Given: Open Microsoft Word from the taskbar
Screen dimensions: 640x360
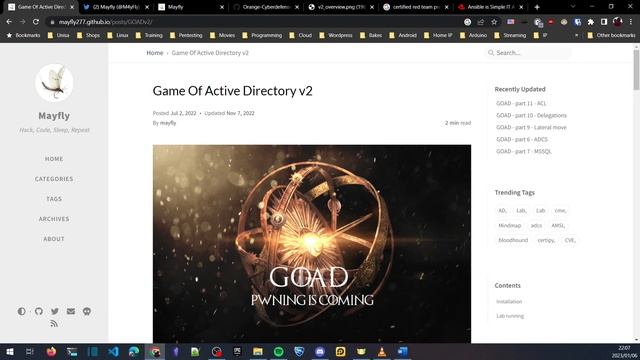Looking at the screenshot, I should [402, 351].
